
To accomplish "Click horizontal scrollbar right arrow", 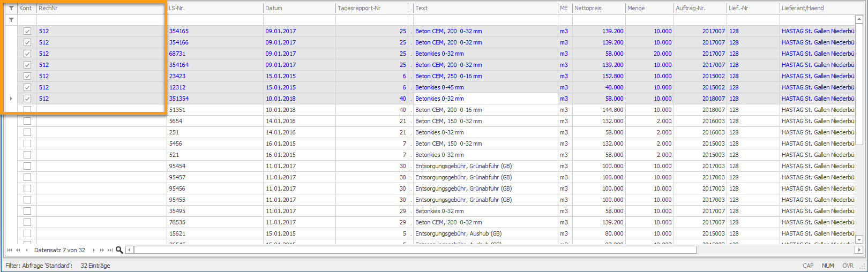I will [859, 250].
